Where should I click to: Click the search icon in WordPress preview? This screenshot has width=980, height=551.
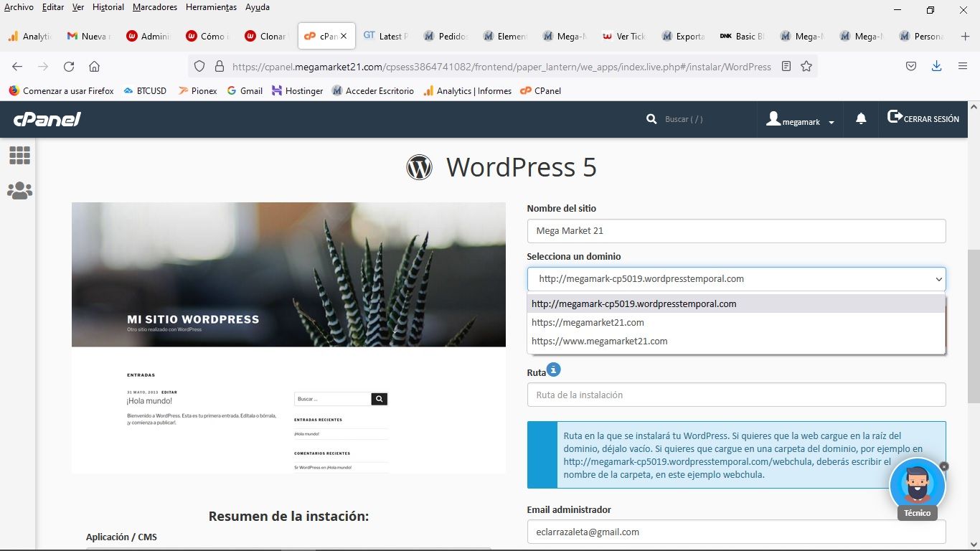coord(380,399)
